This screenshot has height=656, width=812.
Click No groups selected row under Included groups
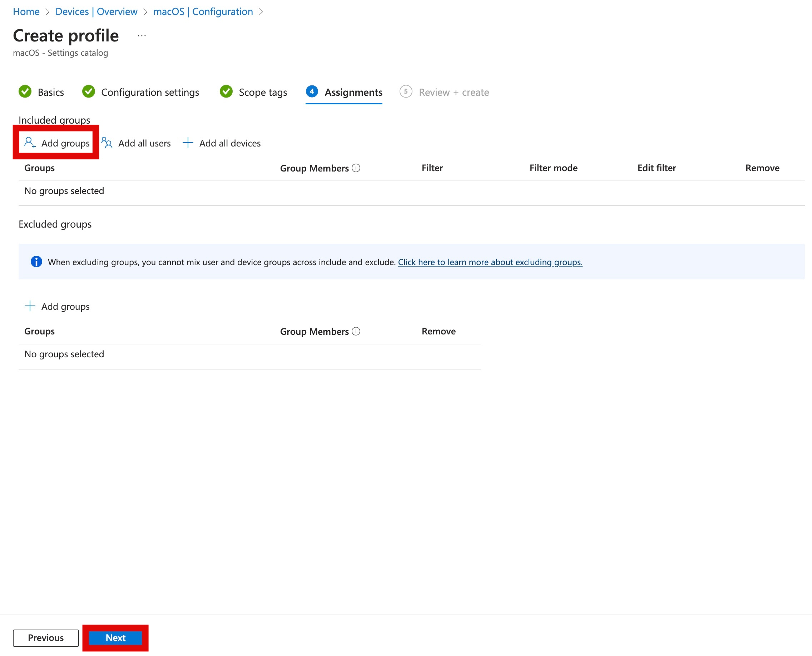point(411,191)
